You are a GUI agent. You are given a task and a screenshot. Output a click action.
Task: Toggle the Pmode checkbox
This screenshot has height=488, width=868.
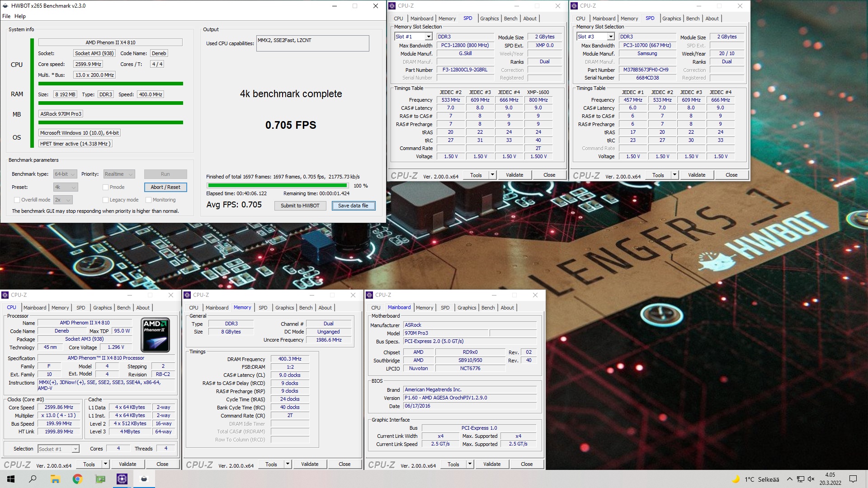point(105,187)
